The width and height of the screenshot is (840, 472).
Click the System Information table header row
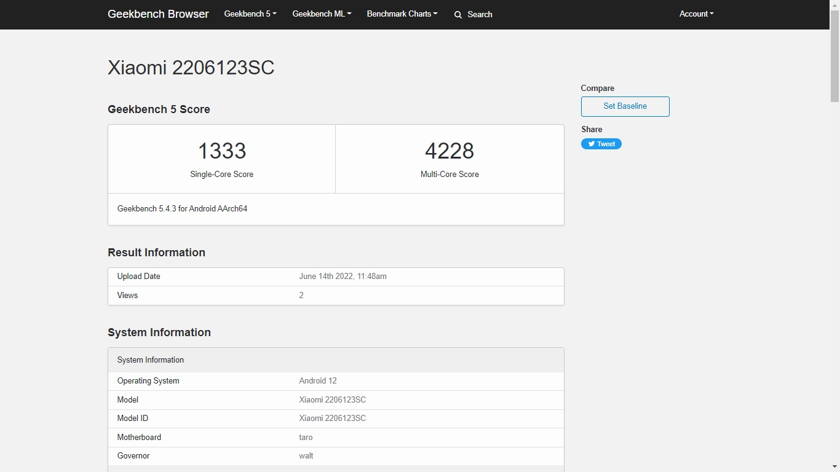tap(336, 360)
